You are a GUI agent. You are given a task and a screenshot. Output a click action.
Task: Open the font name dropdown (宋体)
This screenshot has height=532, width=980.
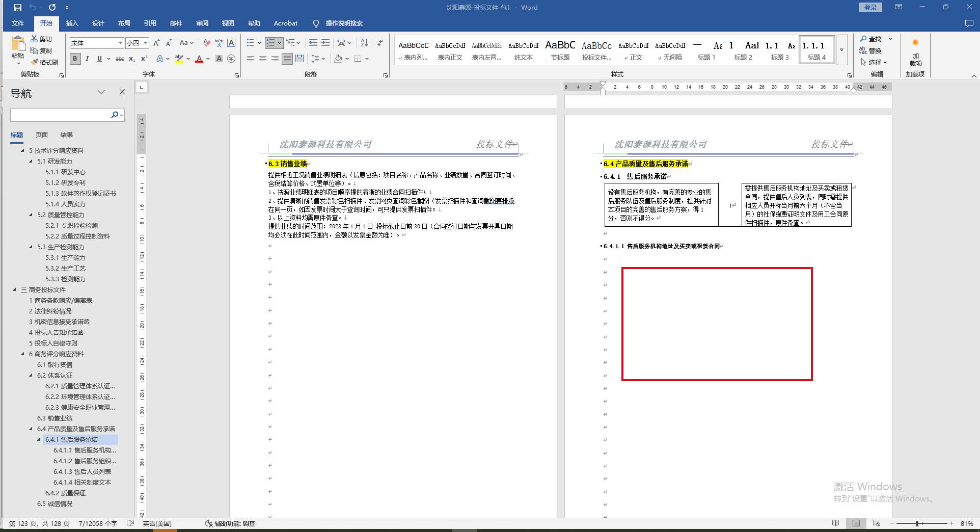[120, 43]
